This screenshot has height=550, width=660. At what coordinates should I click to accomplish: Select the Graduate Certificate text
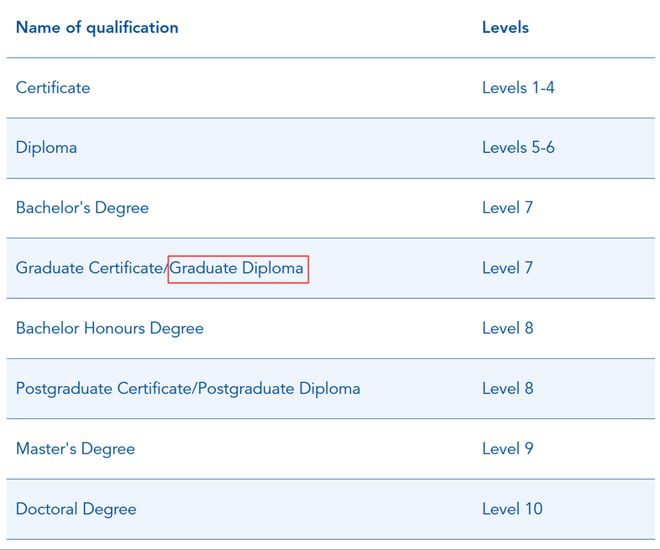click(89, 268)
